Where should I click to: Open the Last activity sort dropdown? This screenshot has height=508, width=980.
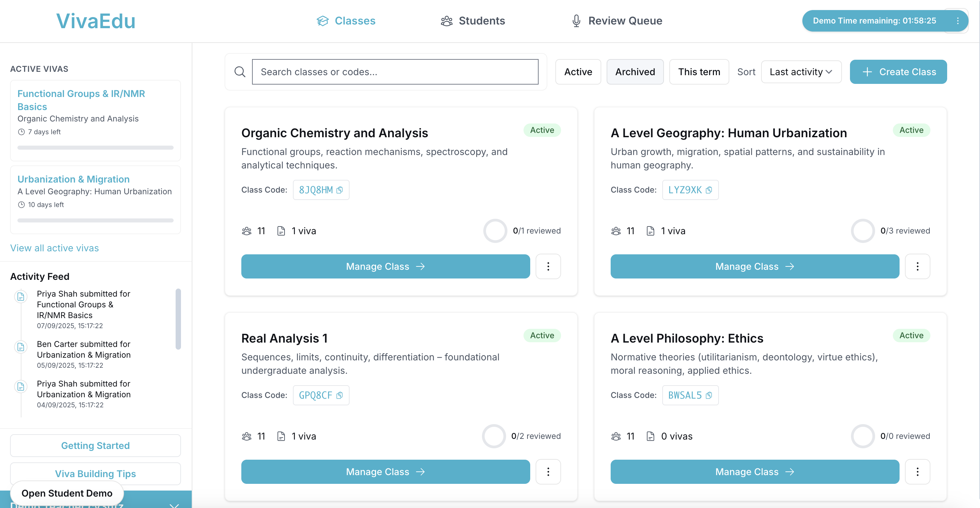coord(801,72)
